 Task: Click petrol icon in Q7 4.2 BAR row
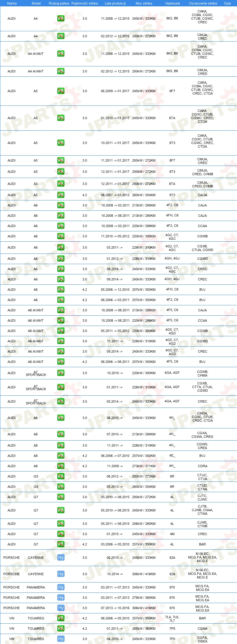(x=61, y=544)
